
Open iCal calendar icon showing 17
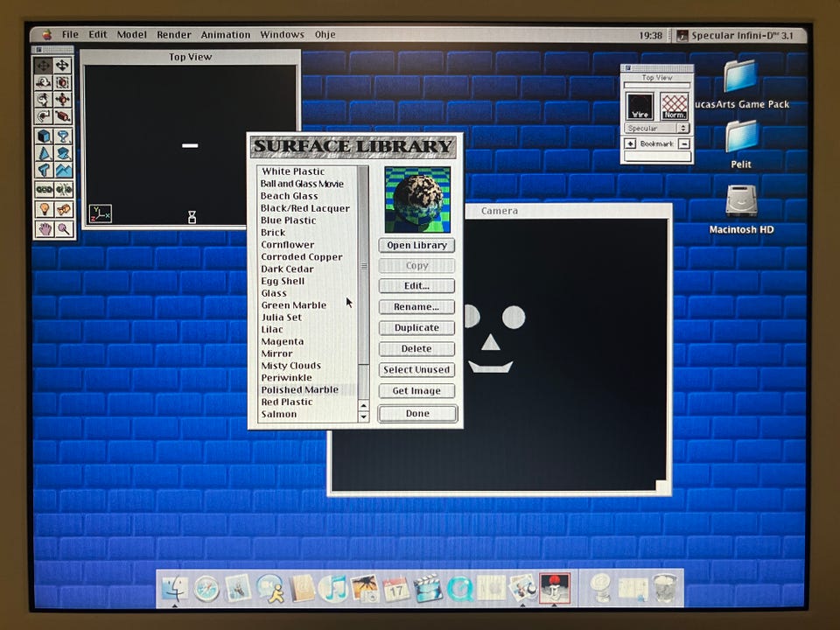[395, 589]
